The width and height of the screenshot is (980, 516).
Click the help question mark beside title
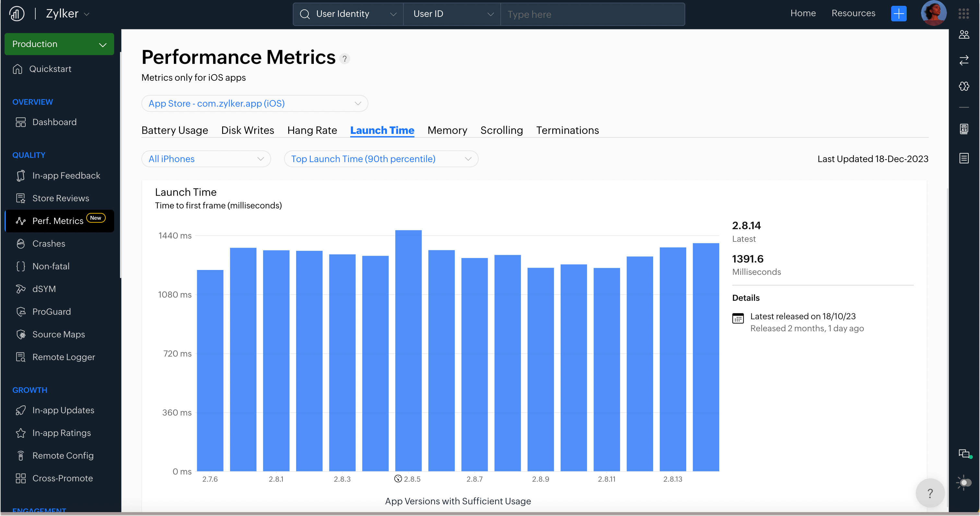coord(344,59)
